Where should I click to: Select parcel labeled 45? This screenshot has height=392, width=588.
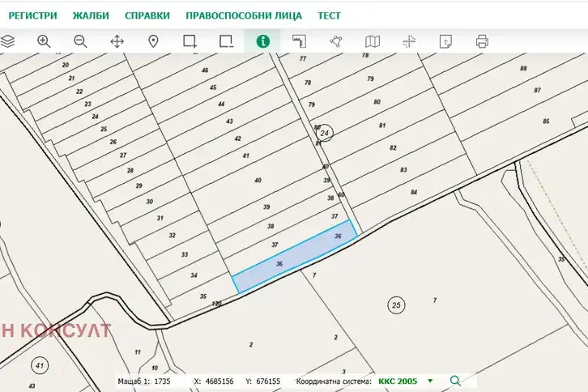(x=213, y=87)
